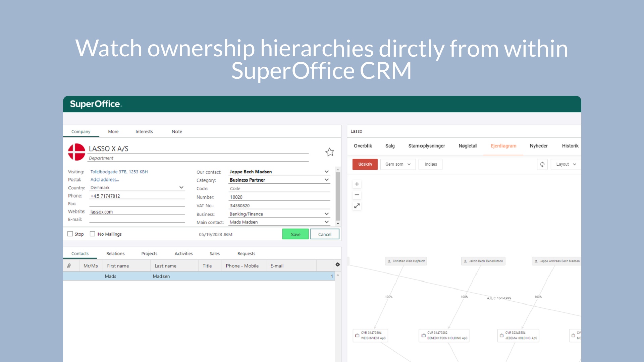Click the Website field lassox.com
The width and height of the screenshot is (644, 362).
pyautogui.click(x=137, y=212)
